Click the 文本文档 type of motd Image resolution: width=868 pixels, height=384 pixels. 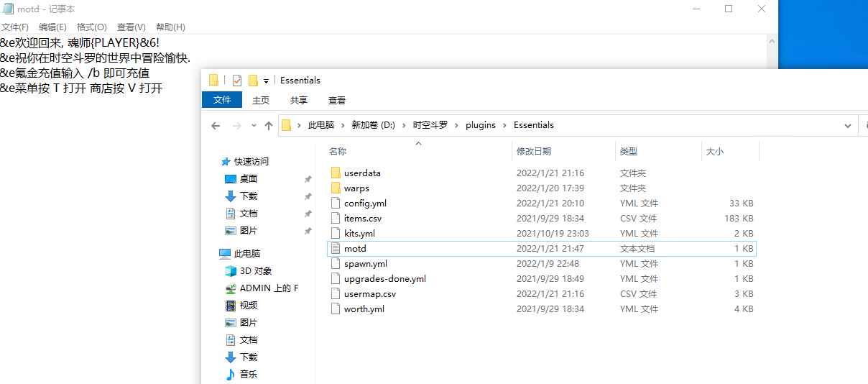(637, 249)
